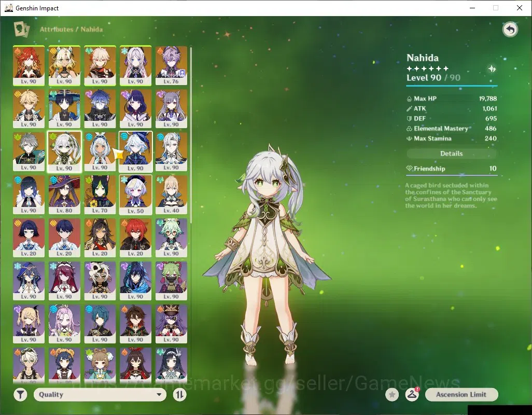The image size is (532, 415).
Task: Open the character archive icon beside Attributes
Action: coord(21,29)
